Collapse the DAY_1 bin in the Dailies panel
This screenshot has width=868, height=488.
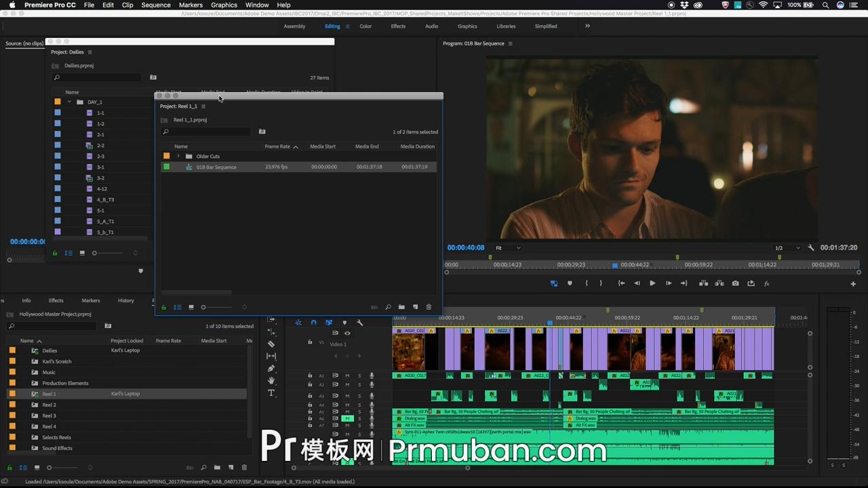click(x=69, y=102)
